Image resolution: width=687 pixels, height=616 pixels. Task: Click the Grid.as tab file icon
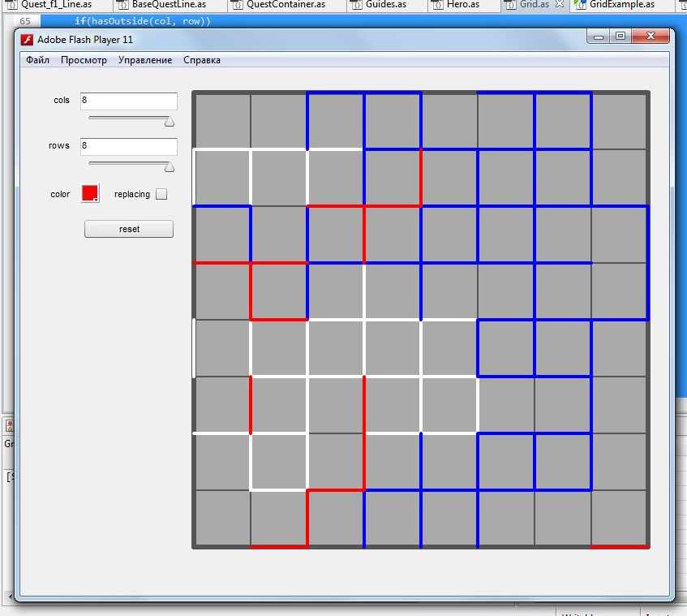(510, 5)
